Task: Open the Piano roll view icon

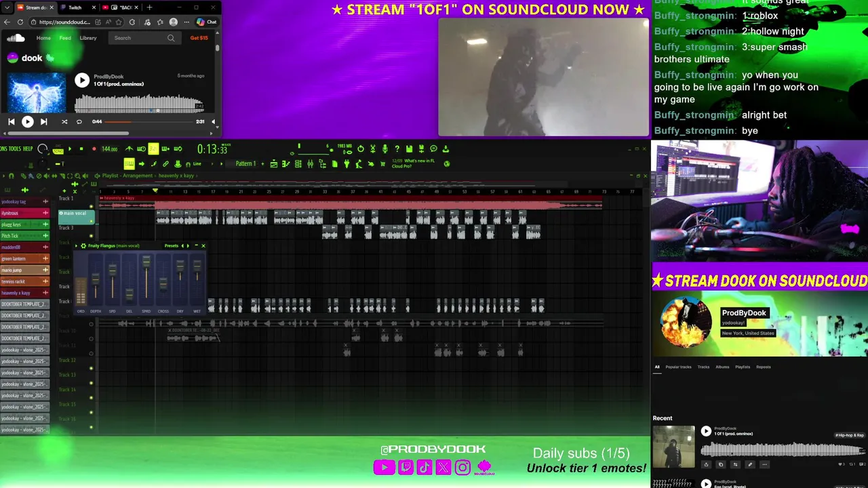Action: click(286, 164)
